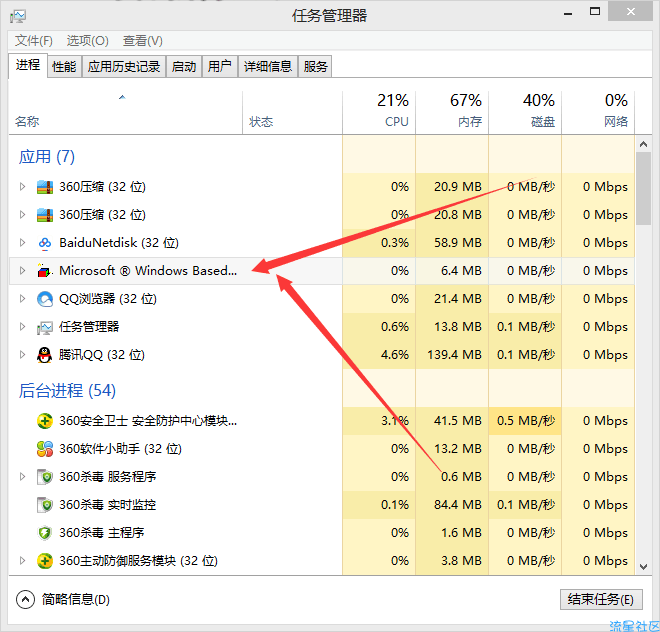
Task: Click the 360安全卫士 安全防护中心 icon
Action: click(x=45, y=421)
